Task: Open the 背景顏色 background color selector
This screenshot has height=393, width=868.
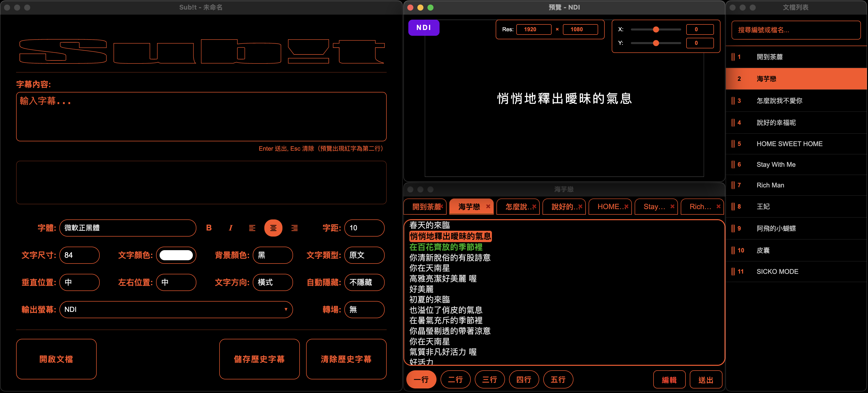Action: (273, 255)
